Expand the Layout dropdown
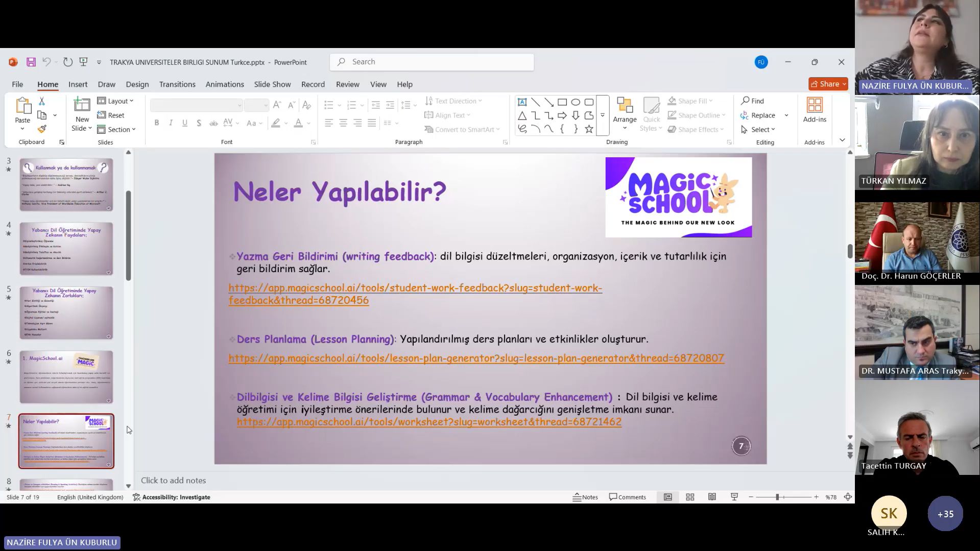 115,101
